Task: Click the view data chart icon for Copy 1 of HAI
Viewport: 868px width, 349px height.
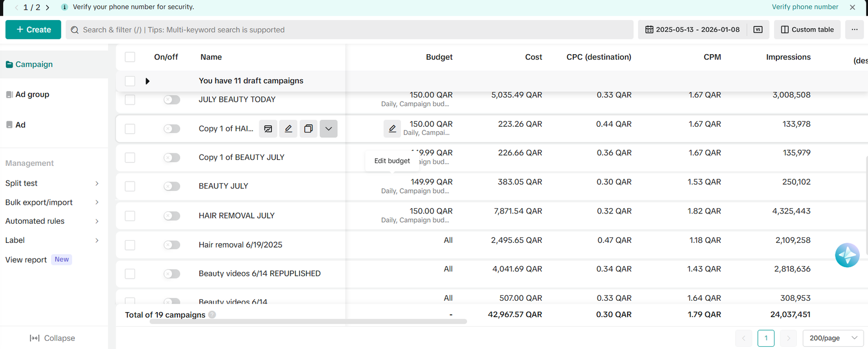Action: (x=268, y=128)
